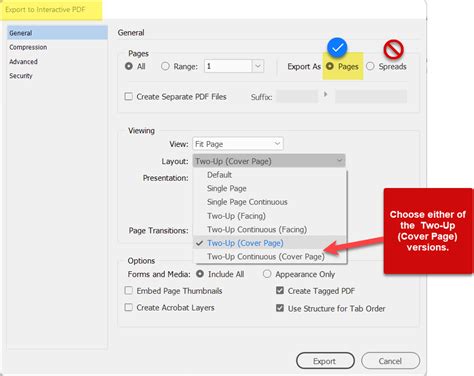Select the General category in sidebar

[x=57, y=33]
